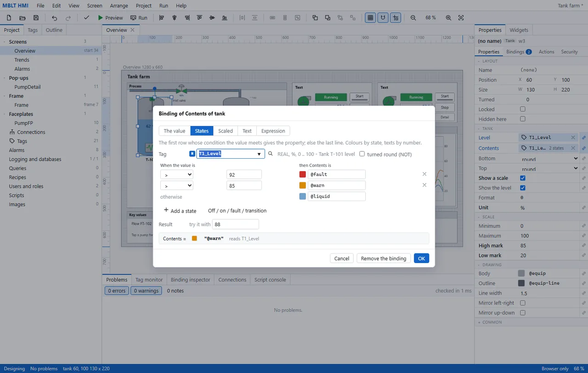Screen dimensions: 588x373
Task: Tick the 'turned round (NOT)' checkbox
Action: pos(362,154)
